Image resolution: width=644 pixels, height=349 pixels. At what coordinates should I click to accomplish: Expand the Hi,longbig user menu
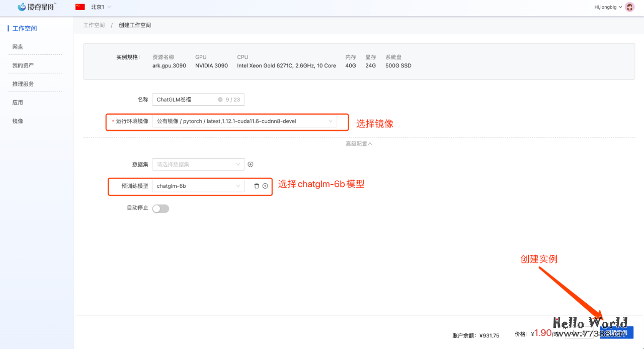(609, 7)
